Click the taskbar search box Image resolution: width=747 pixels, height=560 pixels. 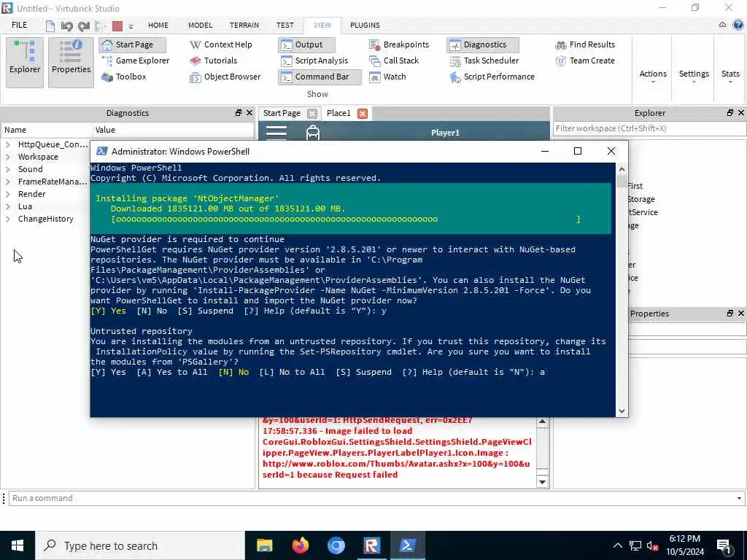point(140,545)
